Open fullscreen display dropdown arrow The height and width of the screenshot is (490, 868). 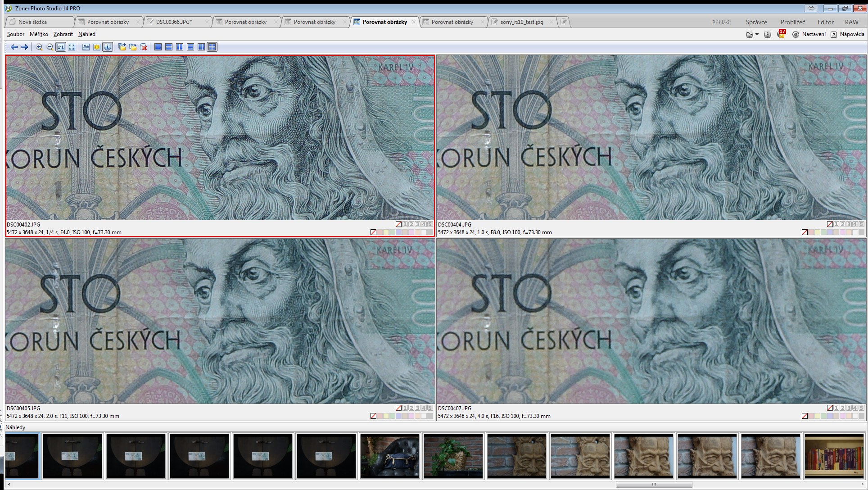pyautogui.click(x=757, y=34)
